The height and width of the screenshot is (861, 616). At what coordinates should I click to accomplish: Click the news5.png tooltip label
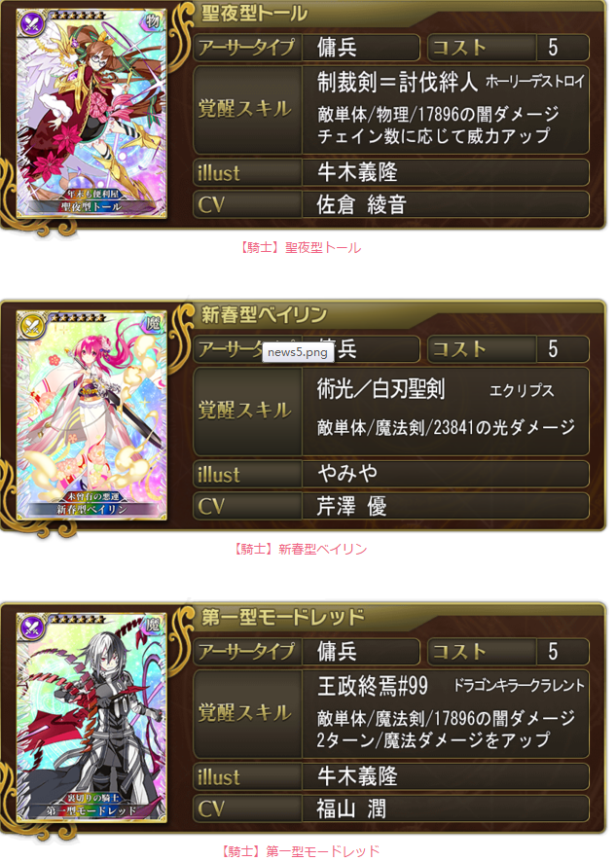tap(298, 352)
